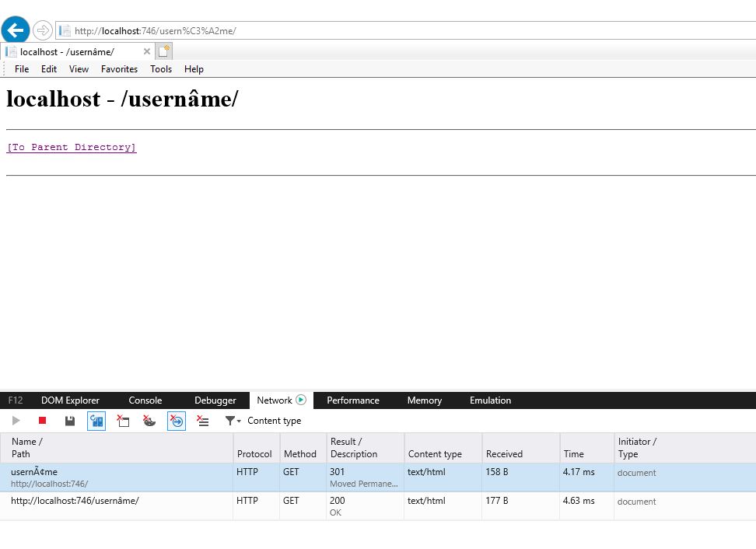This screenshot has height=549, width=756.
Task: Follow the [To Parent Directory] link
Action: (72, 147)
